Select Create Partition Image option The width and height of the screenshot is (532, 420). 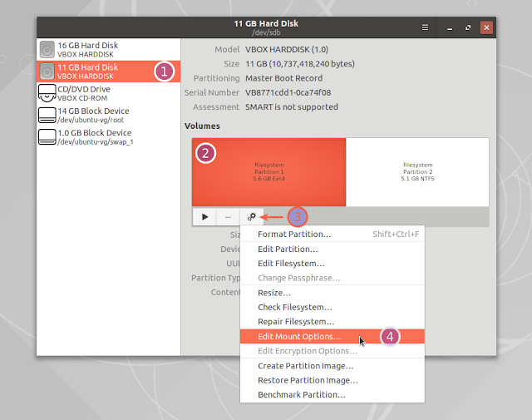click(x=305, y=366)
